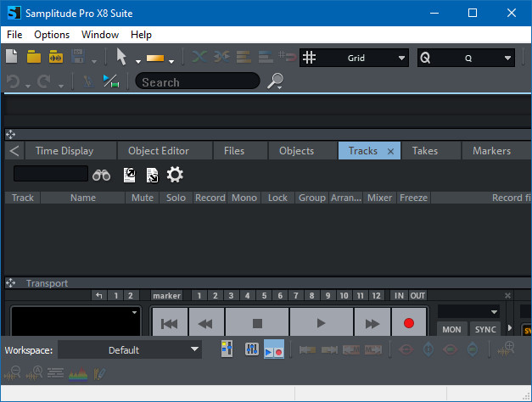This screenshot has height=402, width=532.
Task: Toggle the SYNC button
Action: tap(485, 329)
